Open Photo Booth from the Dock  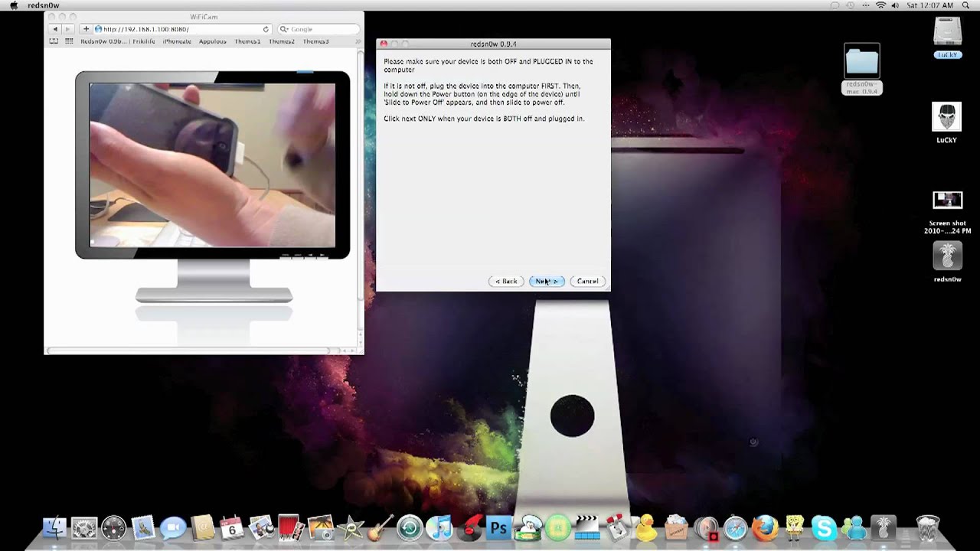291,527
